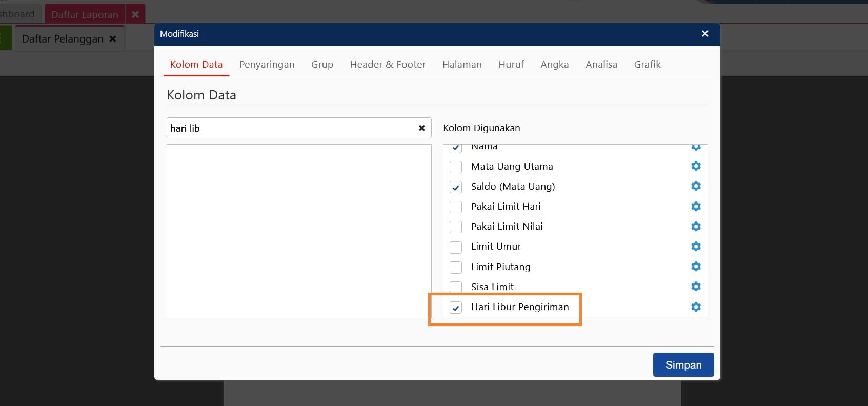The height and width of the screenshot is (406, 868).
Task: Click gear icon beside Pakai Limit Nilai
Action: [696, 227]
